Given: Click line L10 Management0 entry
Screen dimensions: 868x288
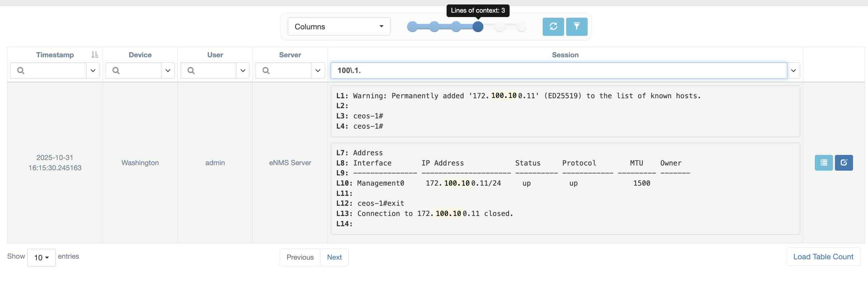Looking at the screenshot, I should point(493,183).
